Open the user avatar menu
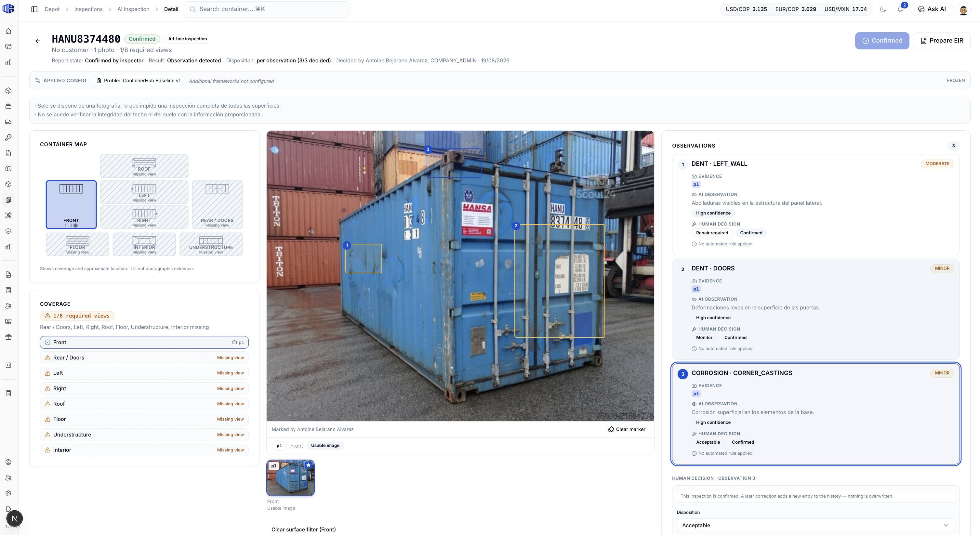This screenshot has height=535, width=980. [x=963, y=9]
